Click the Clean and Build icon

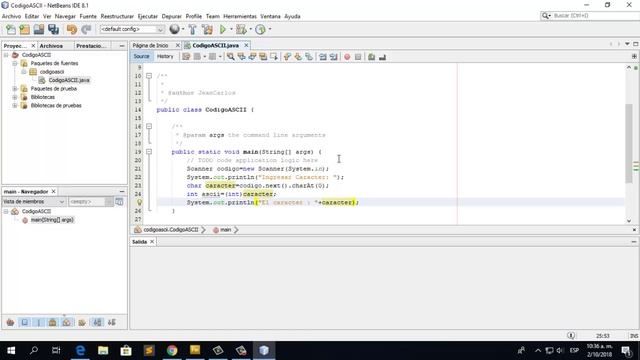pos(207,29)
